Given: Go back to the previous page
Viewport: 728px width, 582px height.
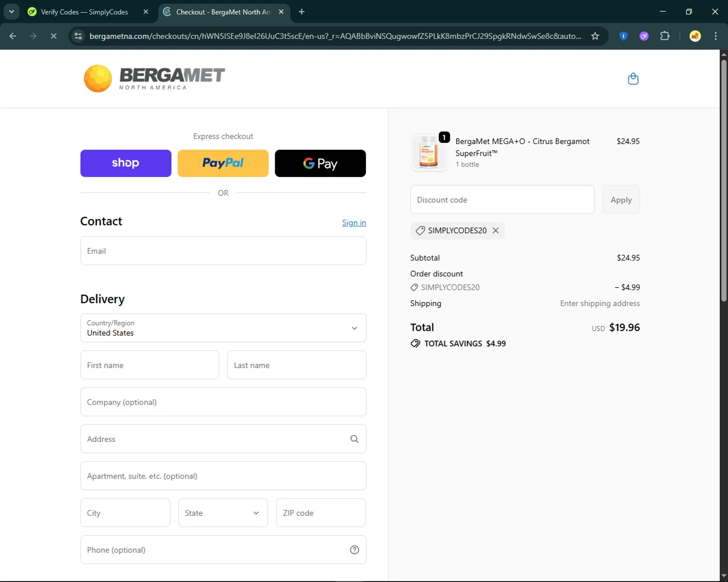Looking at the screenshot, I should [13, 36].
